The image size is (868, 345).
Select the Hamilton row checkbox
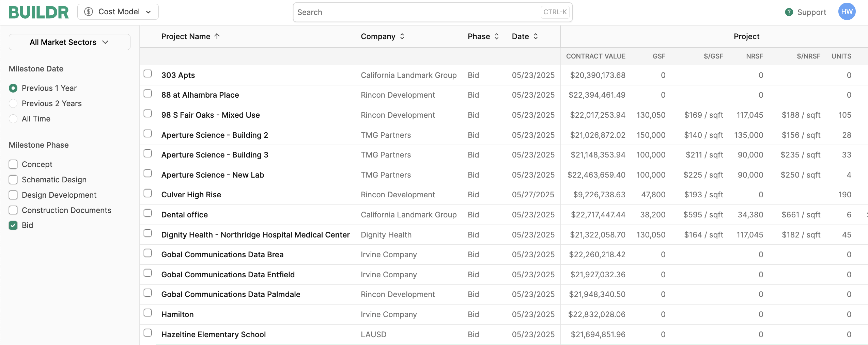point(148,313)
